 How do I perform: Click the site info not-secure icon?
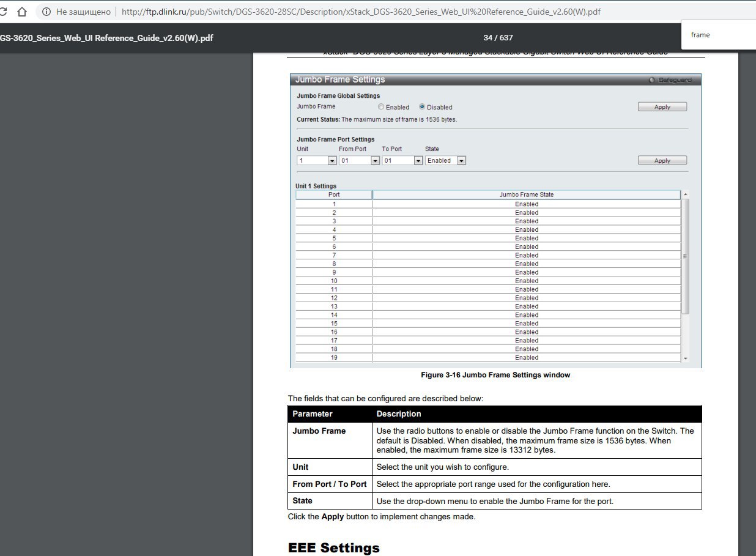pos(46,12)
